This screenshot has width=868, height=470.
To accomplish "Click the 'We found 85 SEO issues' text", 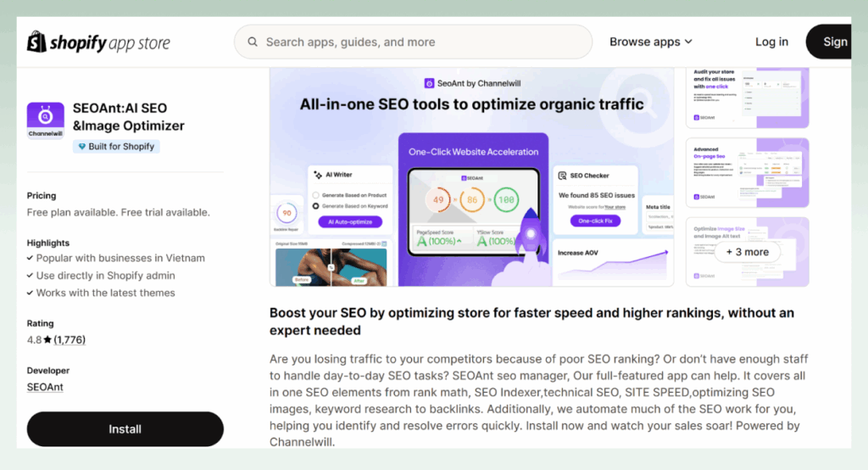I will pos(597,195).
